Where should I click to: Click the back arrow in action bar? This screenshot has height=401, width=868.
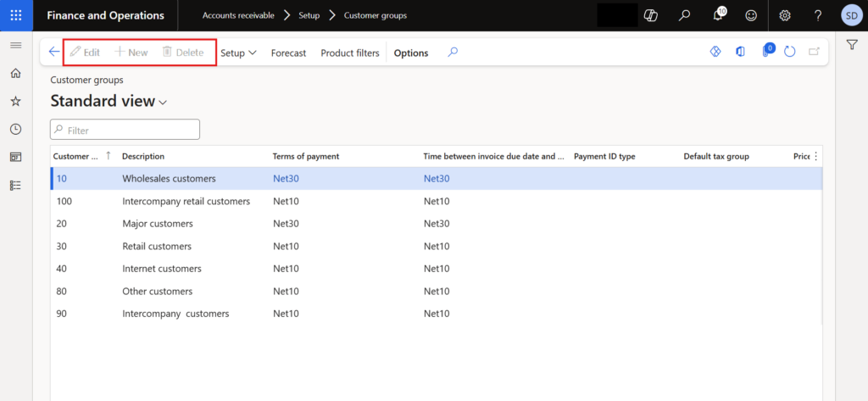54,53
